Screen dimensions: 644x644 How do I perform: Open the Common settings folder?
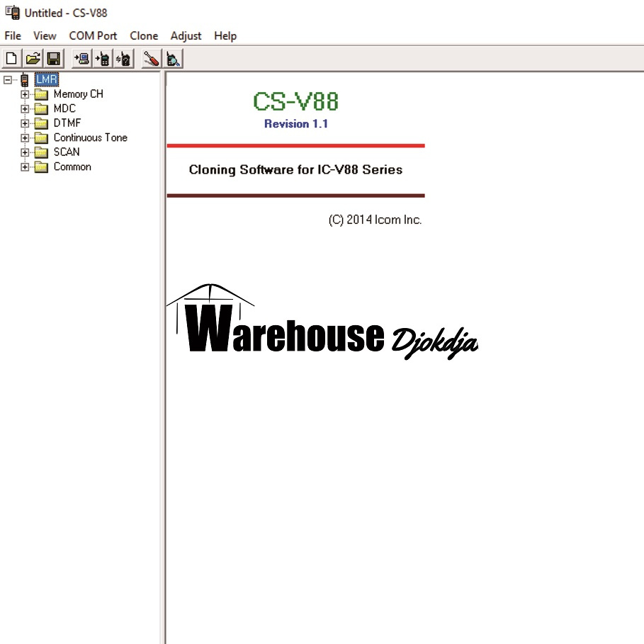click(72, 166)
